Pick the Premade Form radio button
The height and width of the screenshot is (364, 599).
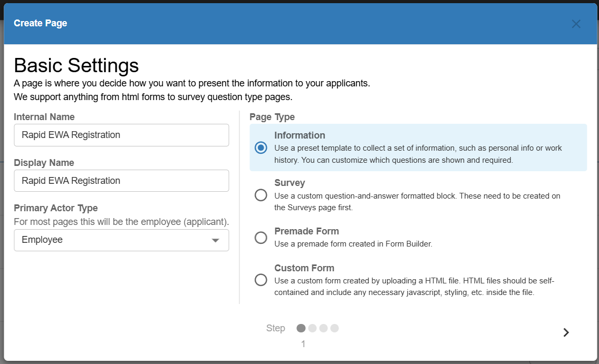click(x=260, y=238)
